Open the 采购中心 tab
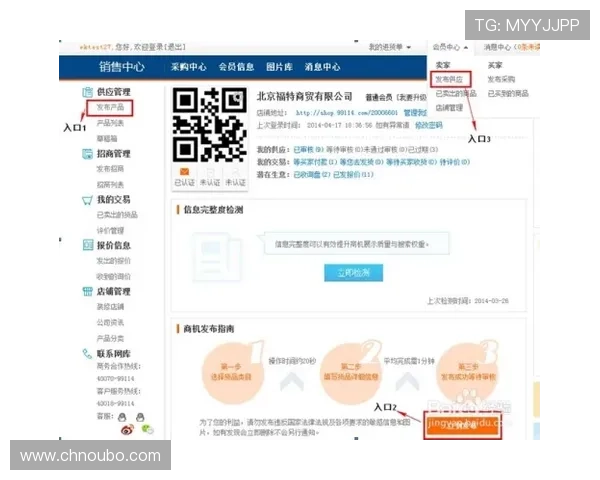 click(x=189, y=67)
